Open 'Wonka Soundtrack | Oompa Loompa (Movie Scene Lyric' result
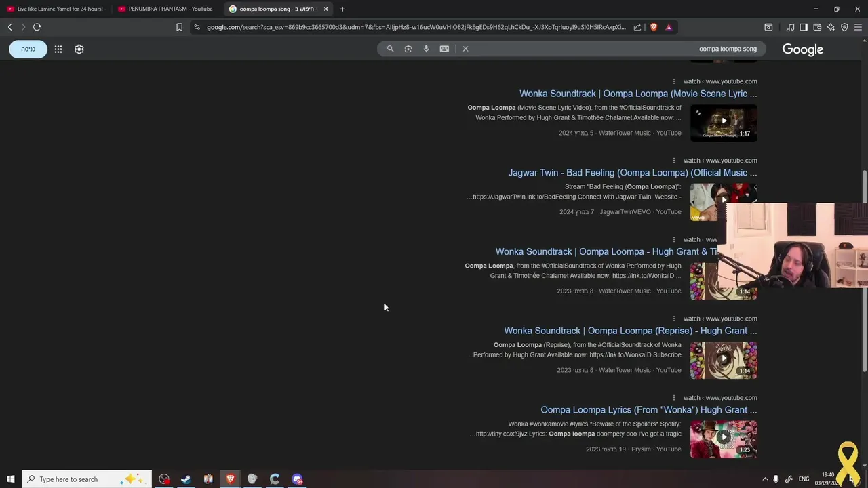This screenshot has width=868, height=488. click(x=638, y=94)
